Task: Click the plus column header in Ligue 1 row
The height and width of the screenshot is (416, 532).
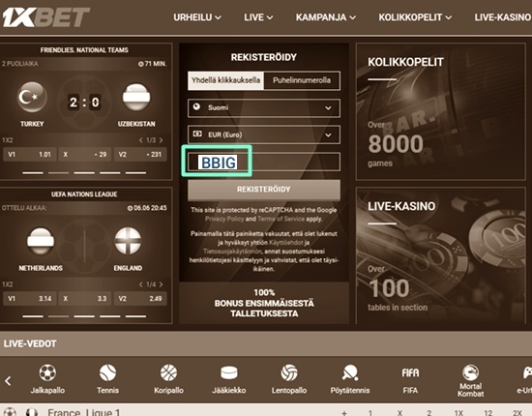Action: [344, 412]
